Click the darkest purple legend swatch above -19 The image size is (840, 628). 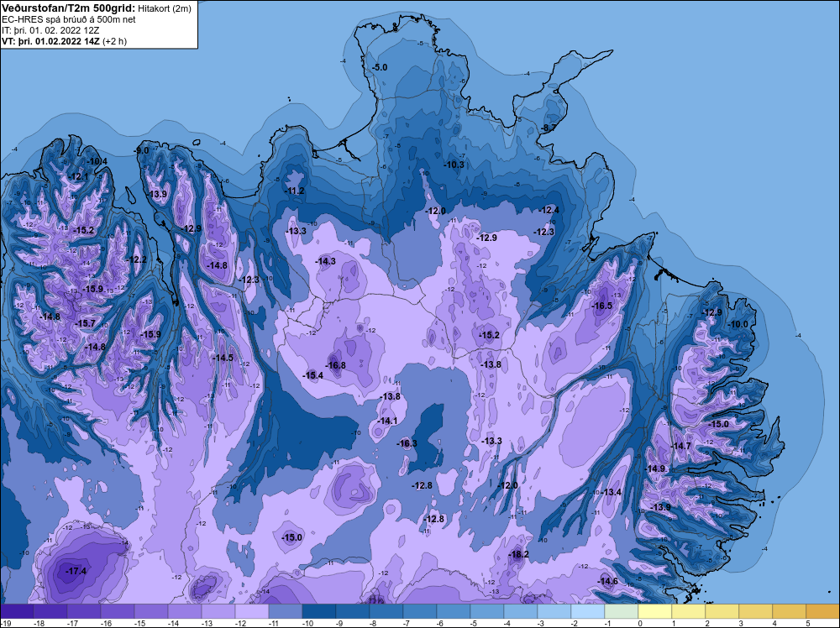(17, 611)
